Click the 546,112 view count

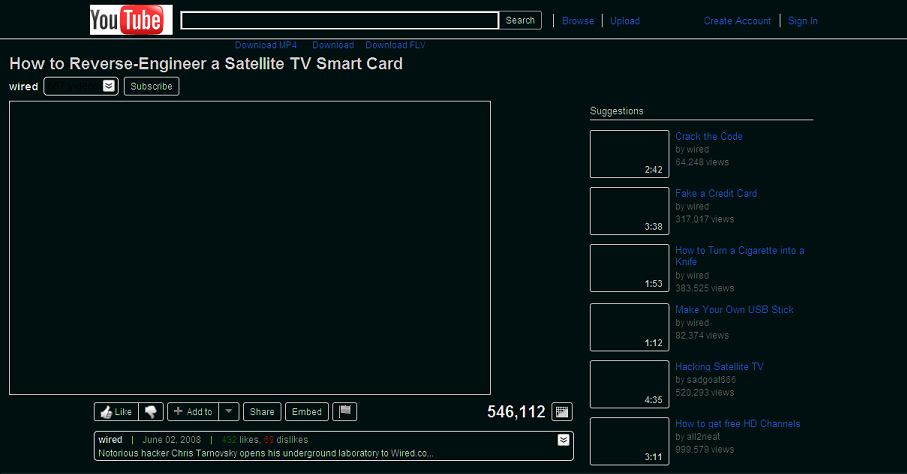click(516, 411)
